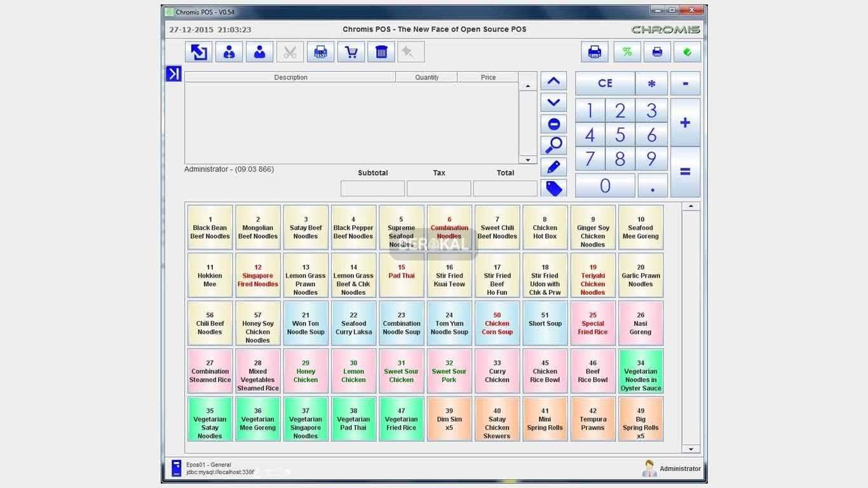This screenshot has height=488, width=868.
Task: Click the blue price tag attributes icon
Action: pyautogui.click(x=553, y=188)
